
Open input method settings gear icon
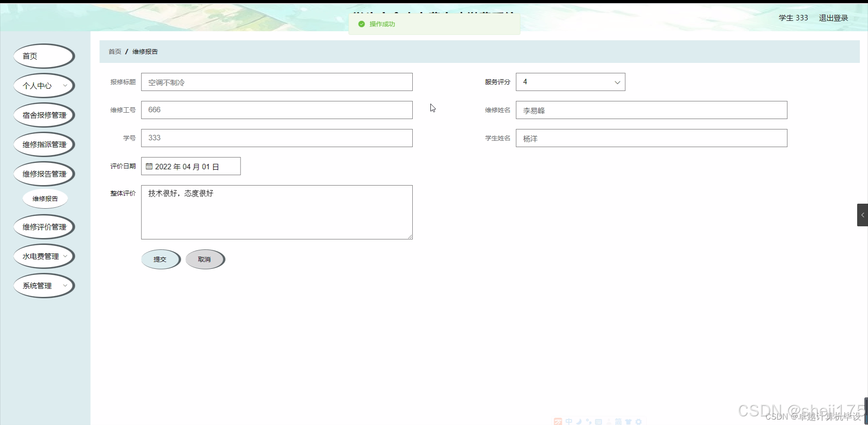639,421
